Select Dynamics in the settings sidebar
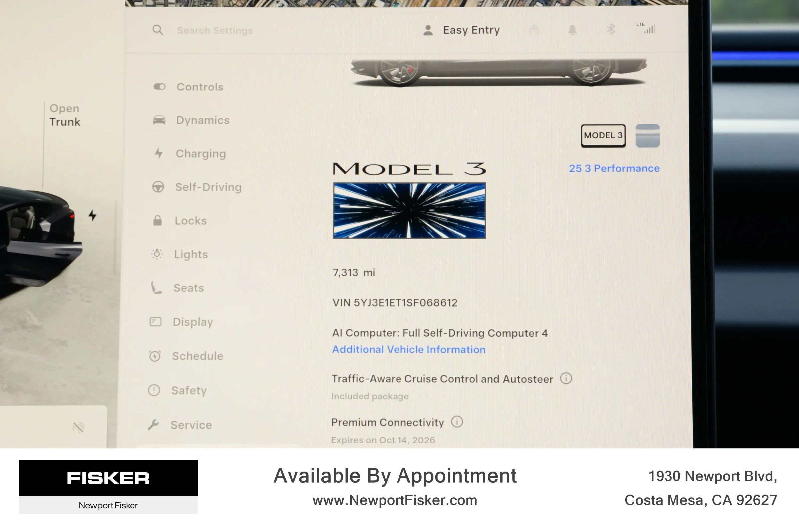Viewport: 799px width, 532px height. (191, 120)
